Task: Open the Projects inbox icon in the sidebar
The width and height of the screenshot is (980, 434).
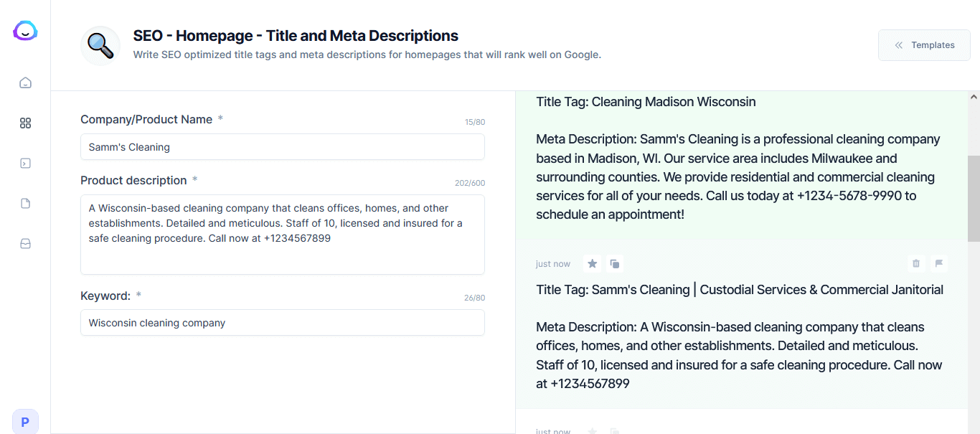Action: click(x=25, y=243)
